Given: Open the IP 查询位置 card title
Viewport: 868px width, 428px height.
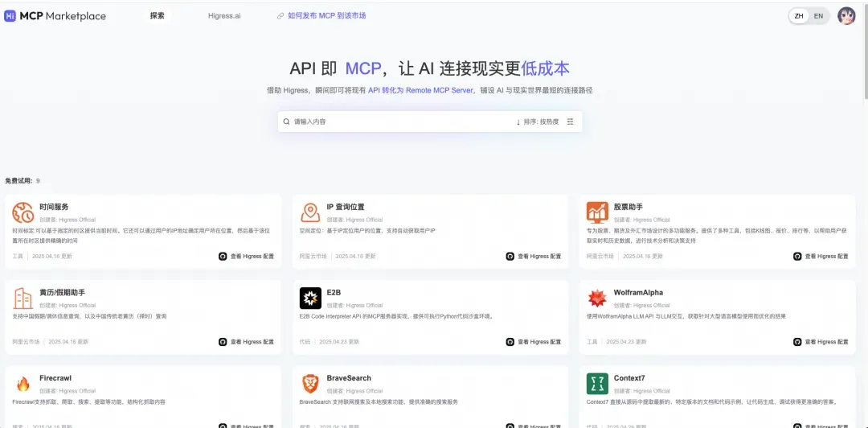Looking at the screenshot, I should point(346,207).
